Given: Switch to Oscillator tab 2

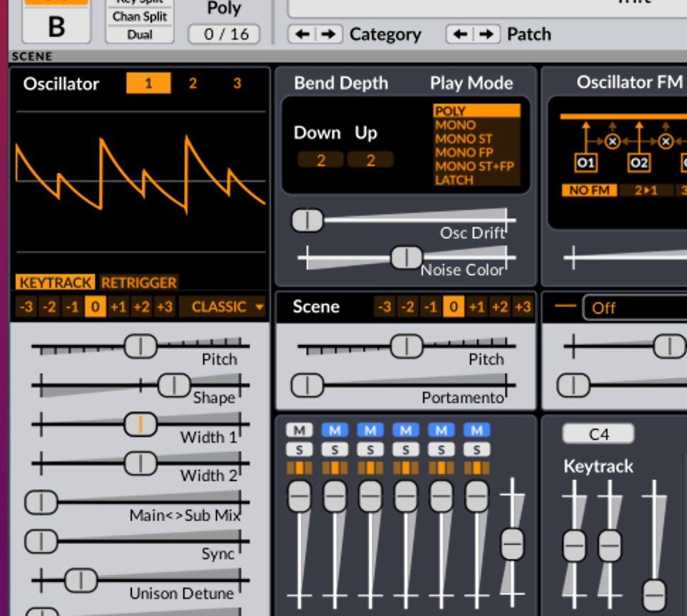Looking at the screenshot, I should point(192,83).
